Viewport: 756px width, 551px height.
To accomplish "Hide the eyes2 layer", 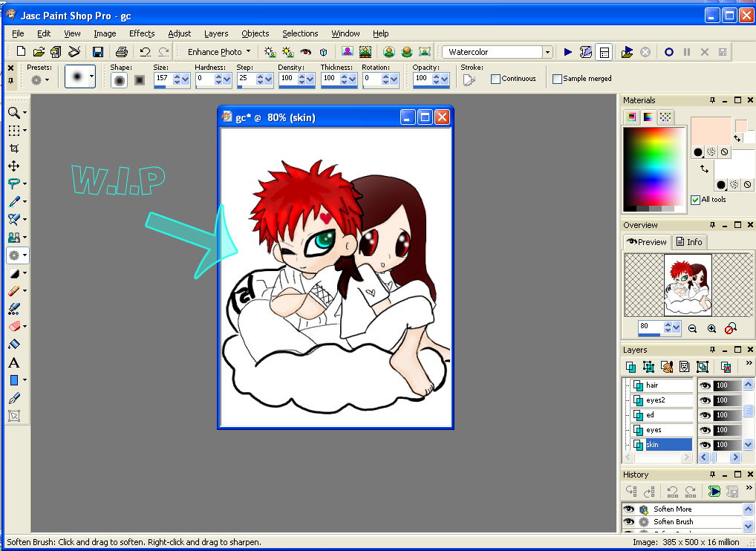I will 706,400.
